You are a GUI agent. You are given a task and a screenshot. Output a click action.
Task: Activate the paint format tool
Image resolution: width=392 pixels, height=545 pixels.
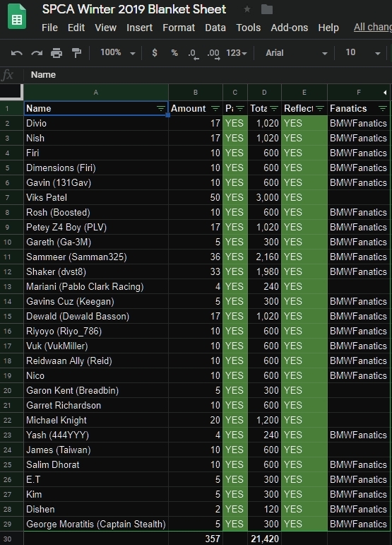pos(76,53)
